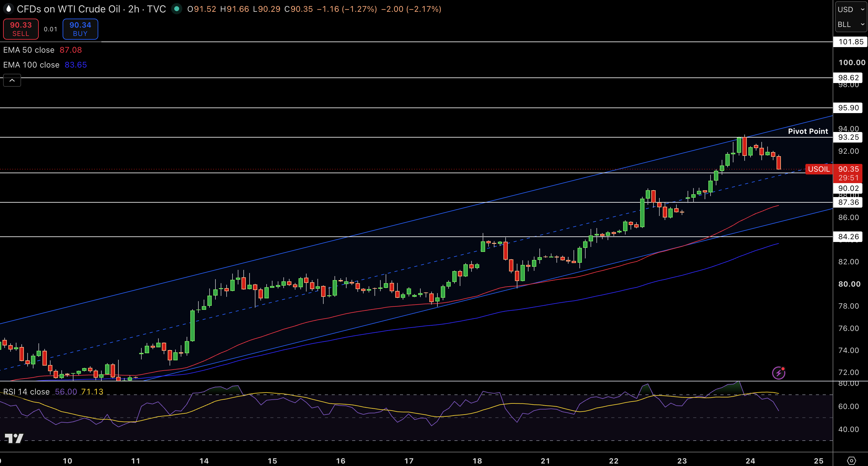Click the 29:51 bar countdown timer
The width and height of the screenshot is (868, 466).
pyautogui.click(x=848, y=178)
